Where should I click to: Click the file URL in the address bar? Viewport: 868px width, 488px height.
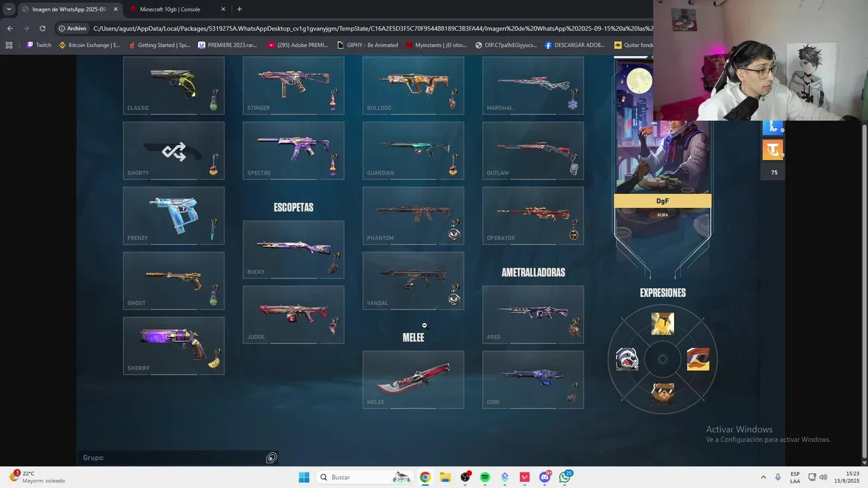point(373,28)
